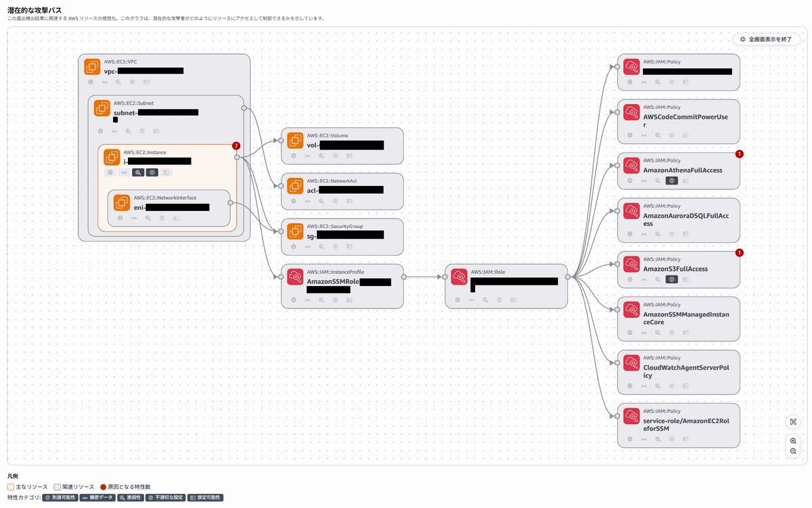812x508 pixels.
Task: Select the CloudWatchAgentServerPolicy policy icon
Action: coord(631,363)
